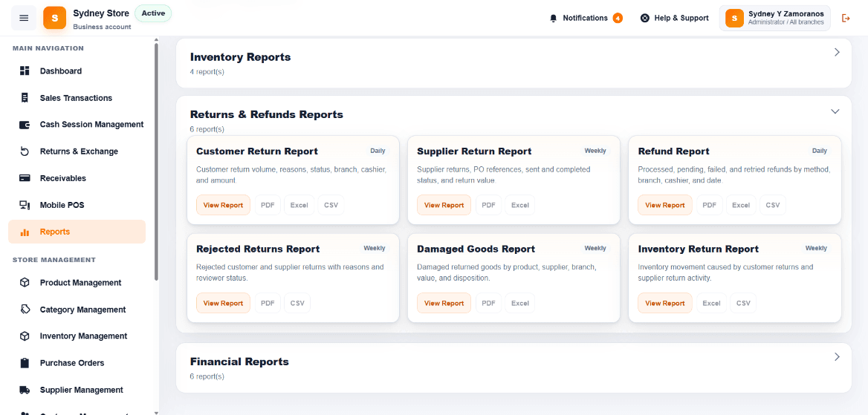Click the notification count badge showing 4
This screenshot has width=868, height=415.
(618, 19)
